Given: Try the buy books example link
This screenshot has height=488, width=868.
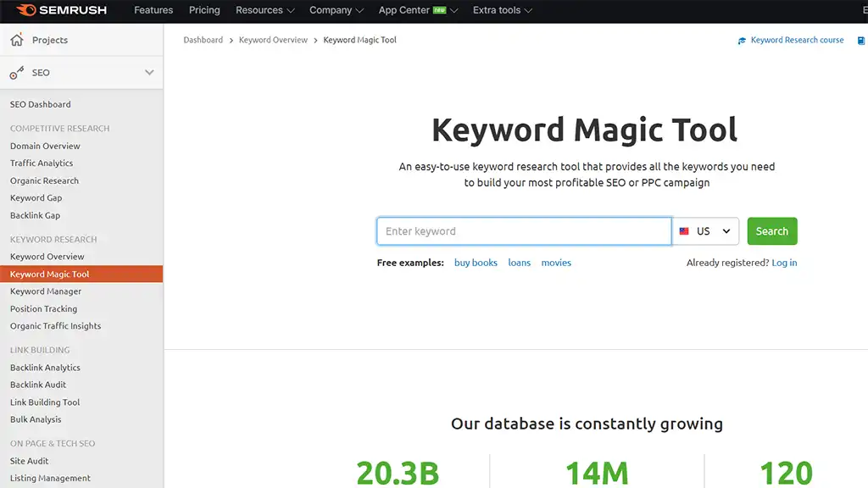Looking at the screenshot, I should [476, 263].
